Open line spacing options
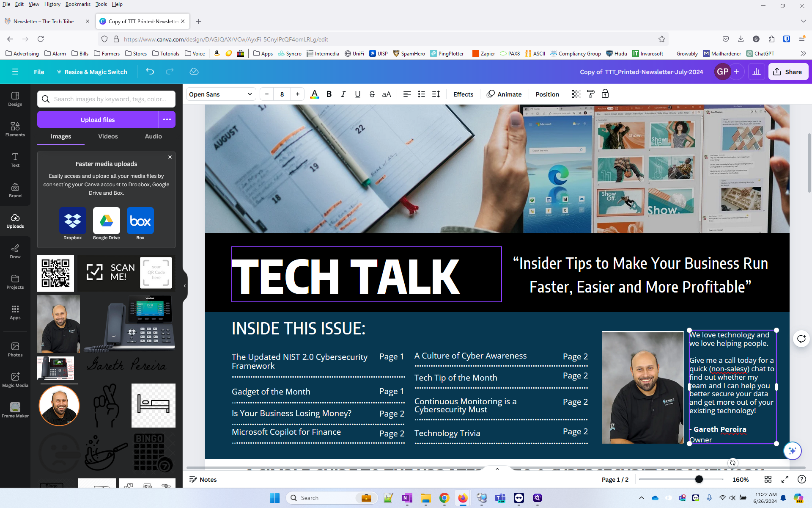The width and height of the screenshot is (812, 508). click(436, 94)
